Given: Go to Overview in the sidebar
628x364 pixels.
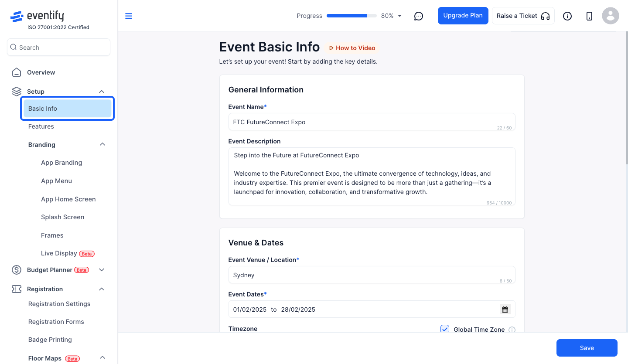Looking at the screenshot, I should (41, 72).
